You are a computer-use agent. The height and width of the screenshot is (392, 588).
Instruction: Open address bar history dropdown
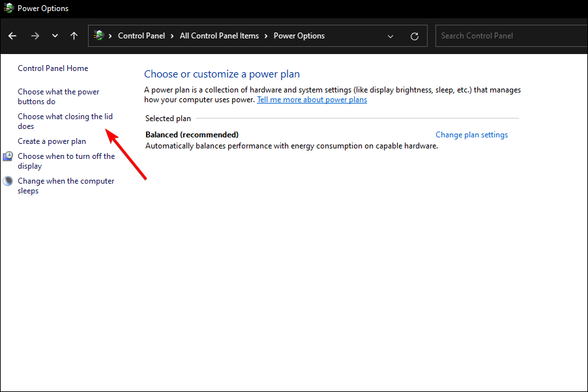(x=390, y=36)
